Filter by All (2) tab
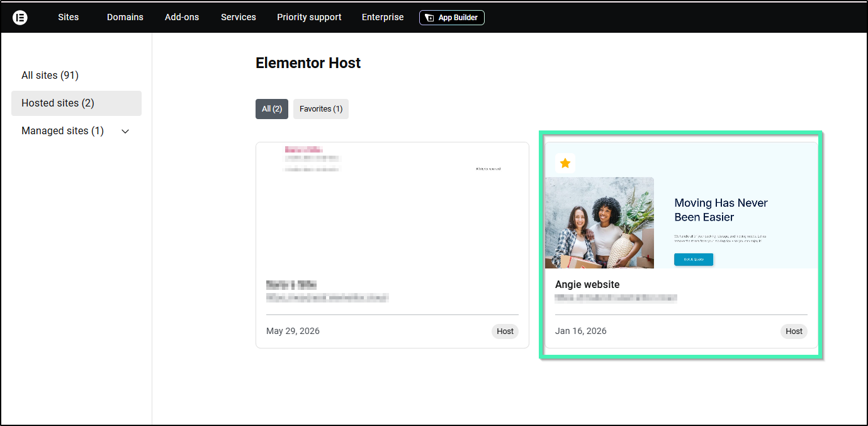This screenshot has height=426, width=868. click(x=272, y=109)
